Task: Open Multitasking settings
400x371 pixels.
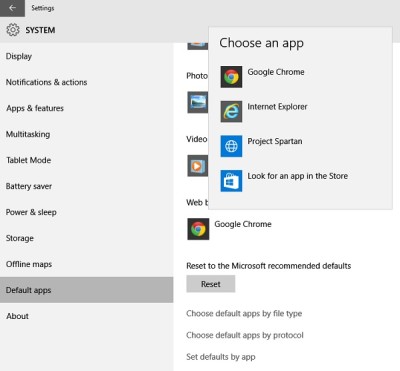Action: pyautogui.click(x=87, y=134)
